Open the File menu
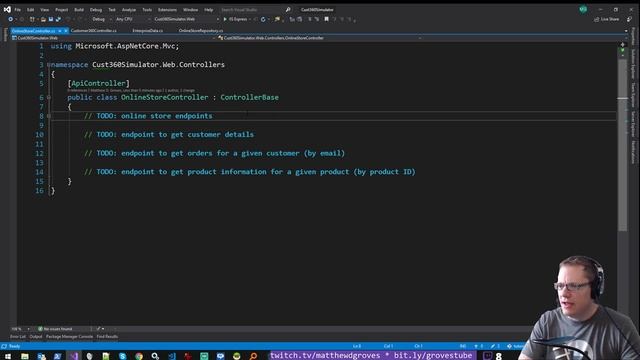Image resolution: width=640 pixels, height=360 pixels. [18, 9]
